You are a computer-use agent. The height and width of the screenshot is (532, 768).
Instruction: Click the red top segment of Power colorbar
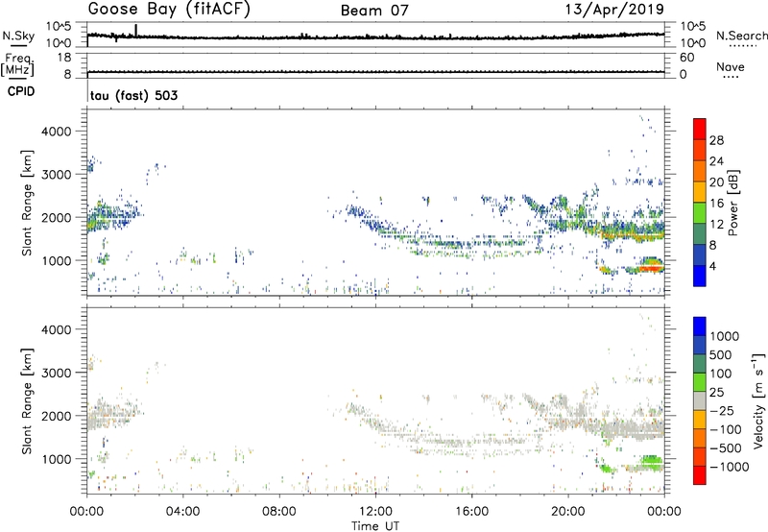(x=700, y=129)
